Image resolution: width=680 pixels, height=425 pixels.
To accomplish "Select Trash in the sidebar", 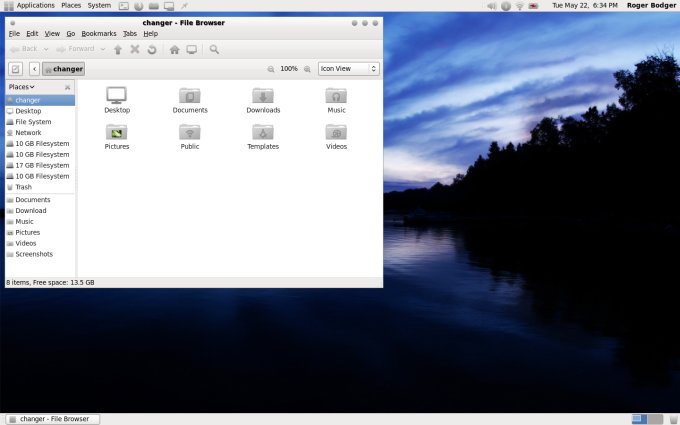I will [x=23, y=187].
